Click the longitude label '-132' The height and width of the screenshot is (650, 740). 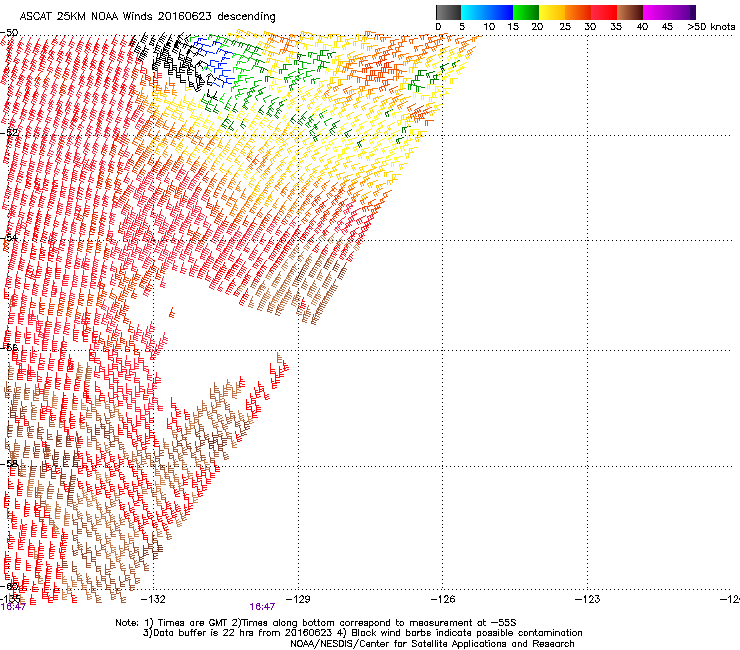[153, 599]
